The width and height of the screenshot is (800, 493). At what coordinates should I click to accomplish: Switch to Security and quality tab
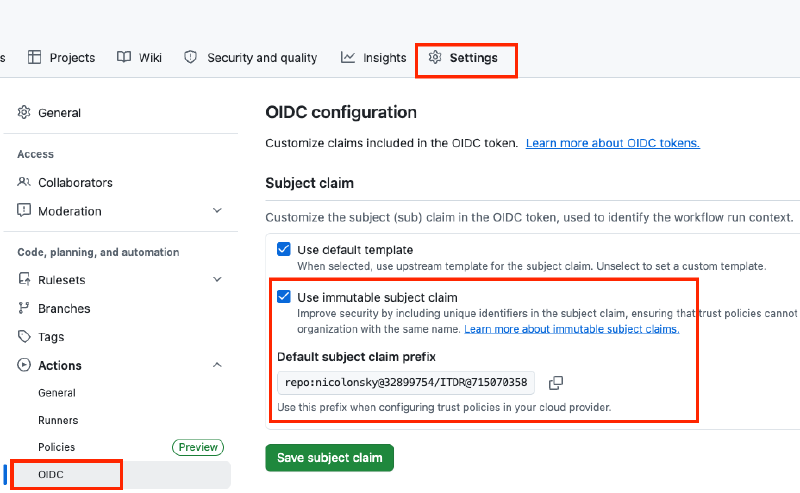[251, 58]
